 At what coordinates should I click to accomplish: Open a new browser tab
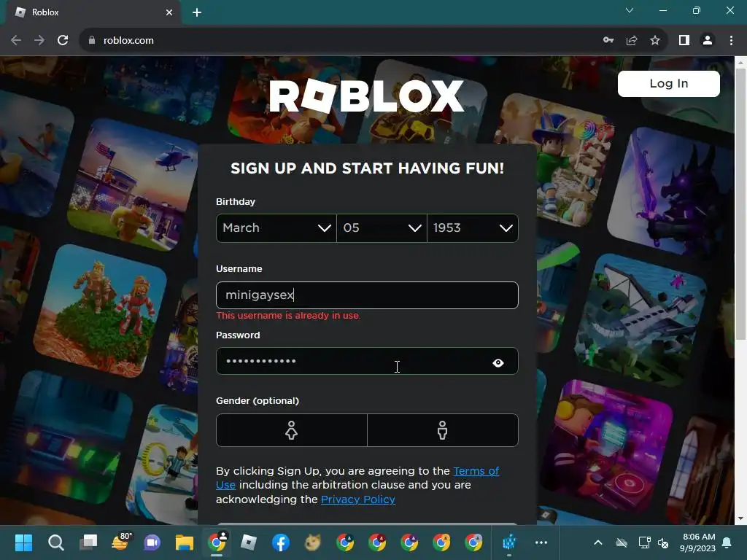click(197, 12)
